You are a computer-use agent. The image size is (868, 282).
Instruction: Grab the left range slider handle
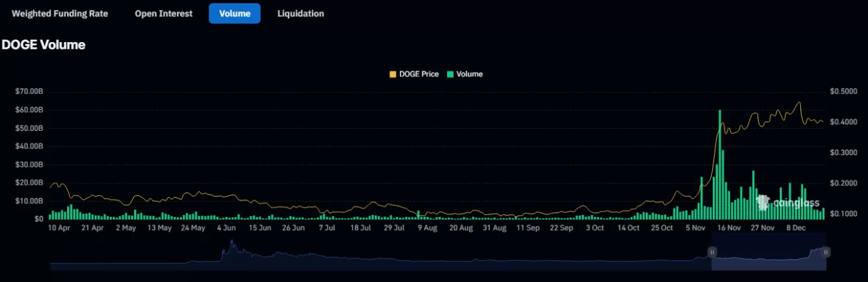(711, 252)
